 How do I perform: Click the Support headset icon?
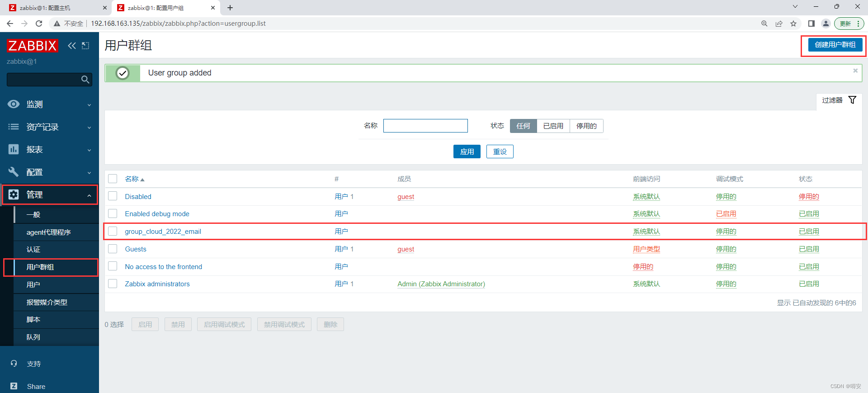pyautogui.click(x=14, y=364)
